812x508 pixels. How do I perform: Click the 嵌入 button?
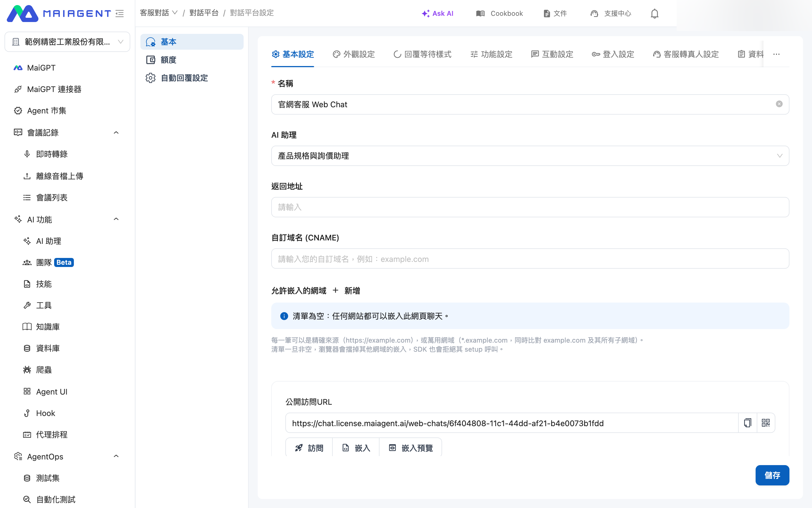(356, 448)
